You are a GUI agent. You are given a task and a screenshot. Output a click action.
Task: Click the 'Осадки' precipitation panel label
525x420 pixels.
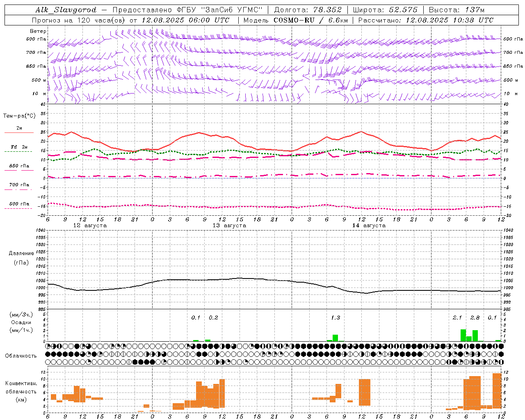click(x=21, y=322)
